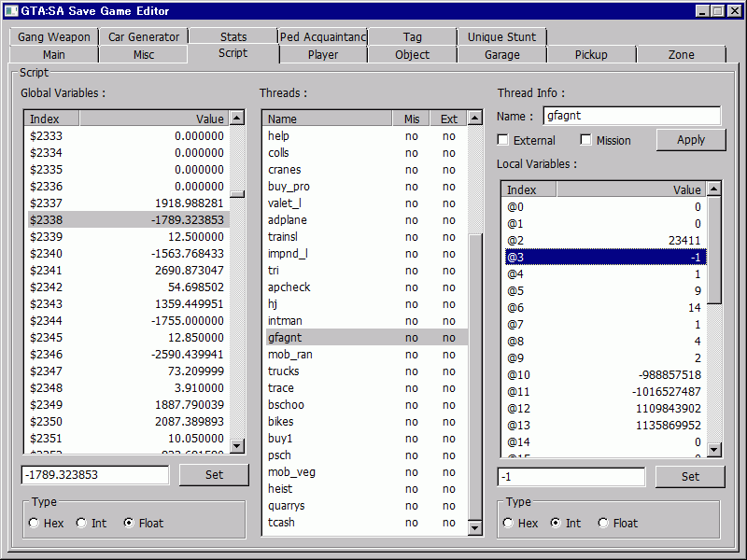Select the 'cranes' thread
The height and width of the screenshot is (560, 747).
pyautogui.click(x=366, y=170)
